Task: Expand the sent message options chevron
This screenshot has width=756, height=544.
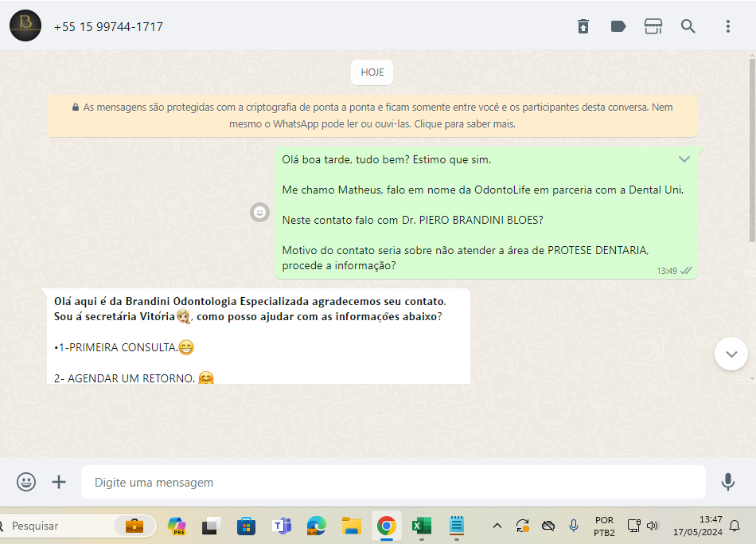Action: pos(684,159)
